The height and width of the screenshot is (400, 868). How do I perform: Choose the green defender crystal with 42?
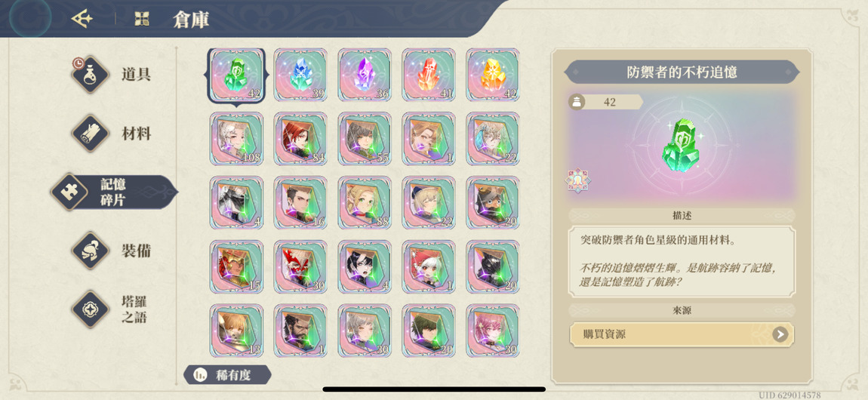[x=236, y=75]
